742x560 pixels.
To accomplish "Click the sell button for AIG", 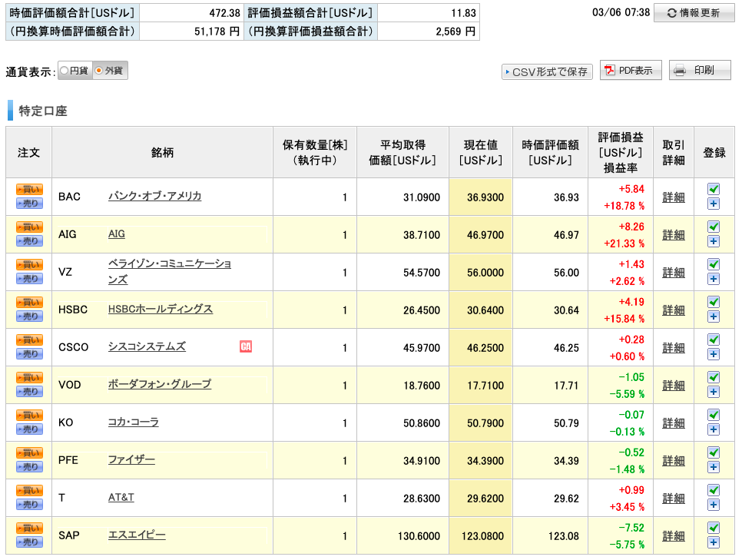I will click(29, 241).
